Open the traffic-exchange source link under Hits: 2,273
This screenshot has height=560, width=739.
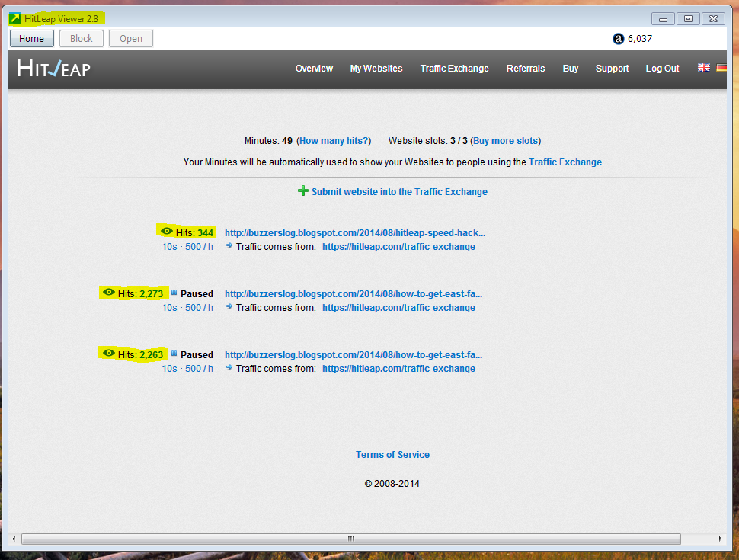click(398, 307)
